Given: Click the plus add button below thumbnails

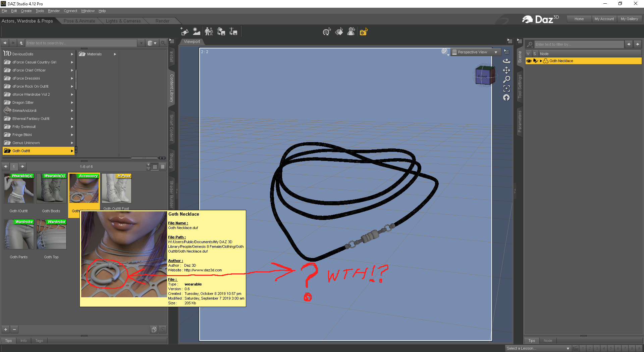Looking at the screenshot, I should [6, 329].
